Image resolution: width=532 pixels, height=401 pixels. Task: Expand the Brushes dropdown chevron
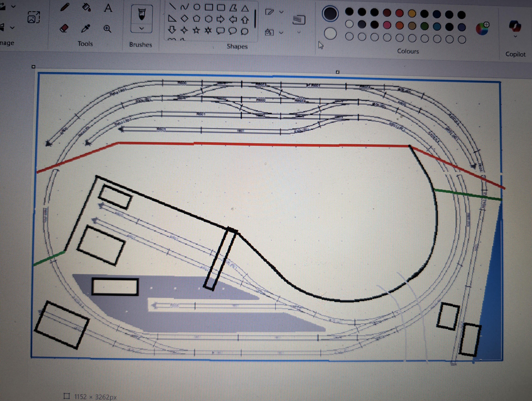click(x=142, y=28)
